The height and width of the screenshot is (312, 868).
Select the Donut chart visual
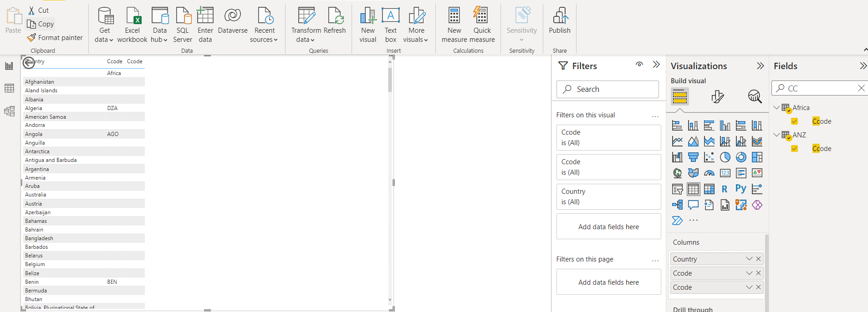pos(741,157)
